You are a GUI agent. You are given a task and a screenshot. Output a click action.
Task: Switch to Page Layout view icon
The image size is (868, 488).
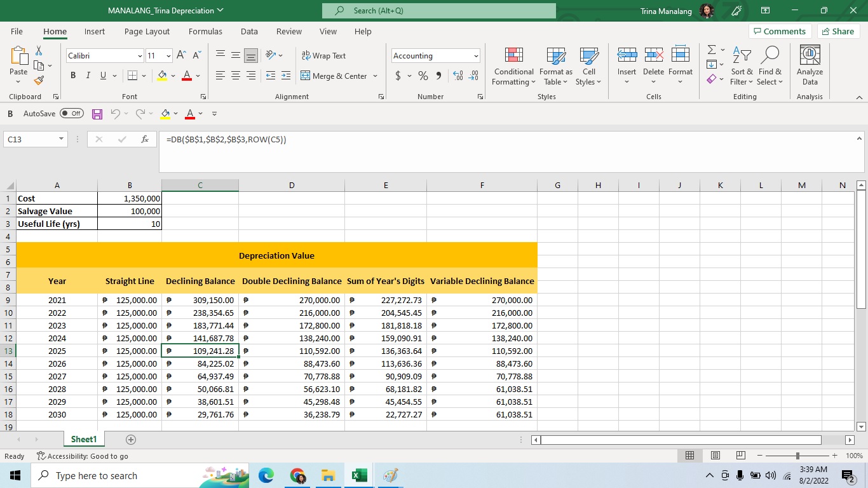pyautogui.click(x=715, y=456)
